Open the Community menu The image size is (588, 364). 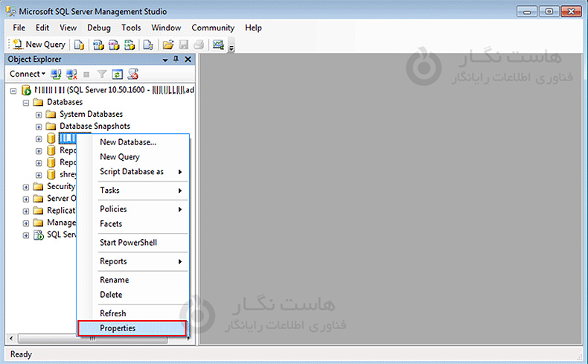[x=213, y=28]
